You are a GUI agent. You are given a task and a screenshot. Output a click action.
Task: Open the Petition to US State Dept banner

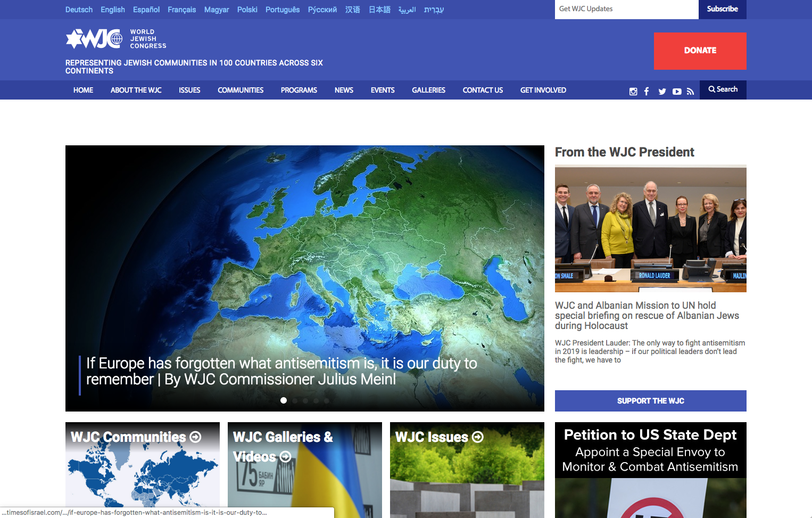click(651, 470)
